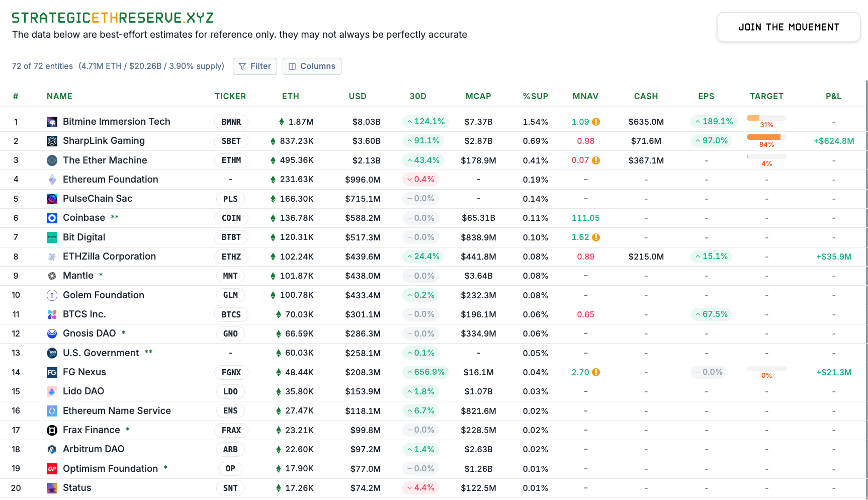The width and height of the screenshot is (868, 500).
Task: Click the Join The Movement button
Action: tap(789, 27)
